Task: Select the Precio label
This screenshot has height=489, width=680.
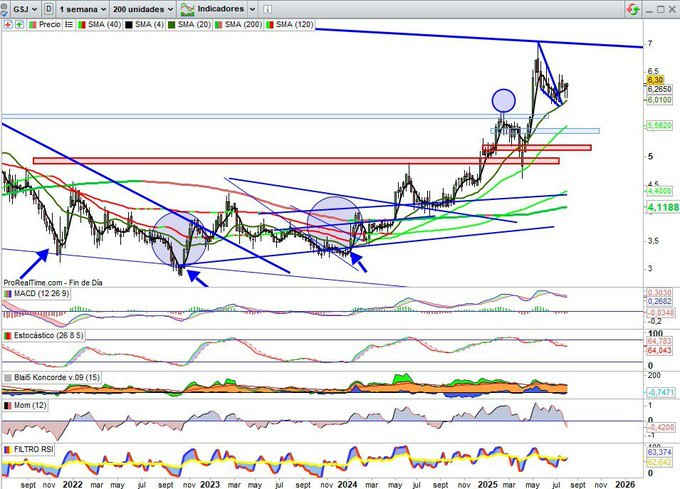Action: tap(50, 25)
